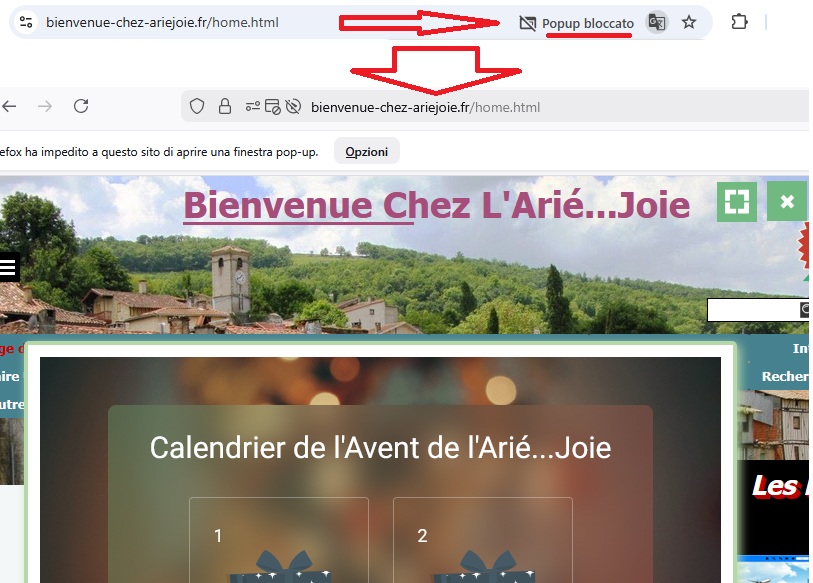Click the Google Translate icon
Viewport: 813px width, 583px height.
tap(656, 22)
